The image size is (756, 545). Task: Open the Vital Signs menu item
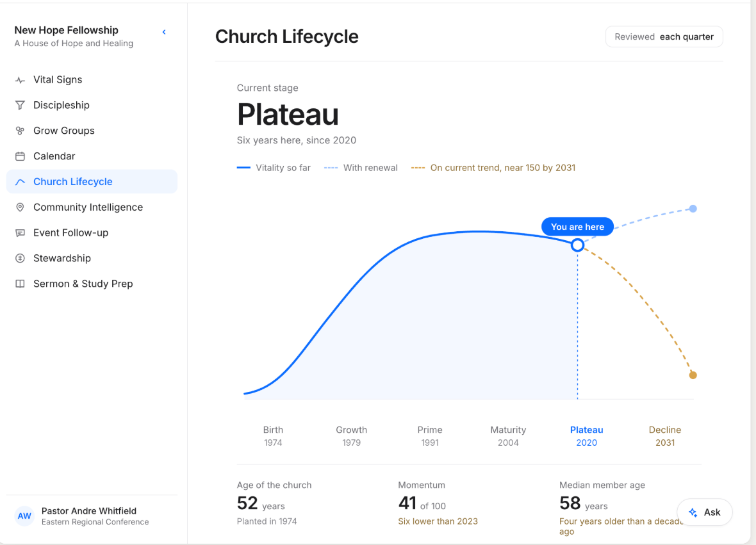click(92, 80)
